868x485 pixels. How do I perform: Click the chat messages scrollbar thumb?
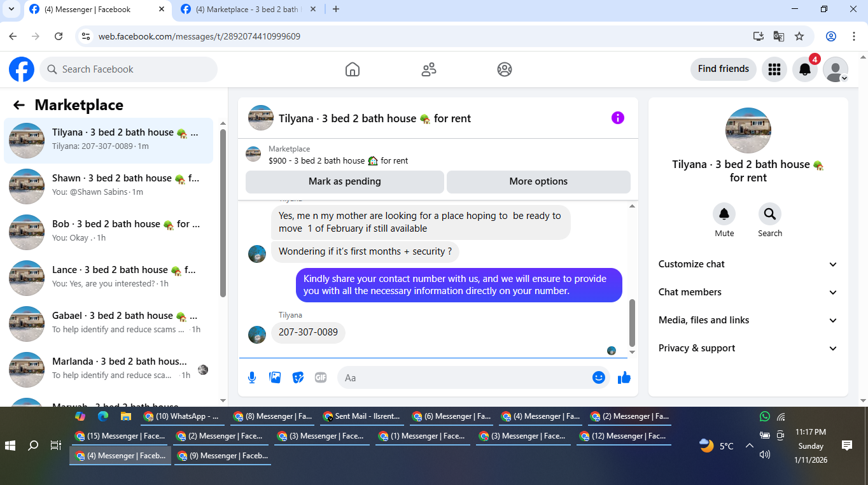(632, 322)
